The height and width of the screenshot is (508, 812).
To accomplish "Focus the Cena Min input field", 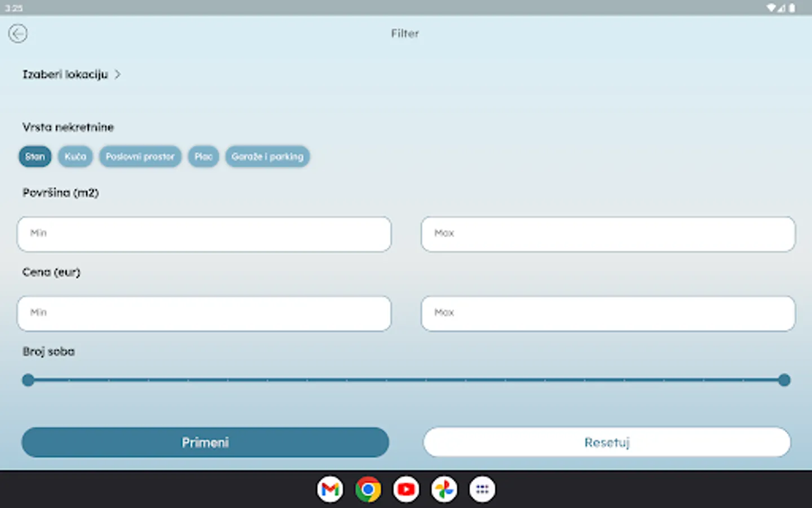I will pos(204,313).
